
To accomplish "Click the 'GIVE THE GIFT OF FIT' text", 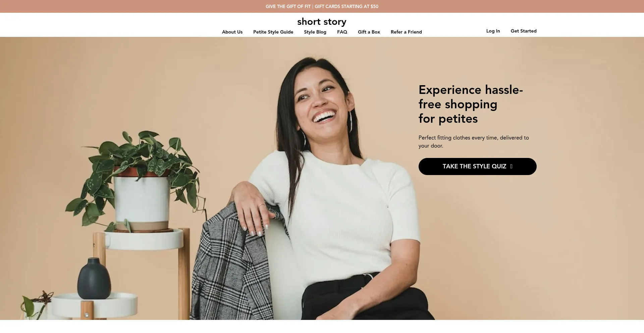I will [x=288, y=6].
